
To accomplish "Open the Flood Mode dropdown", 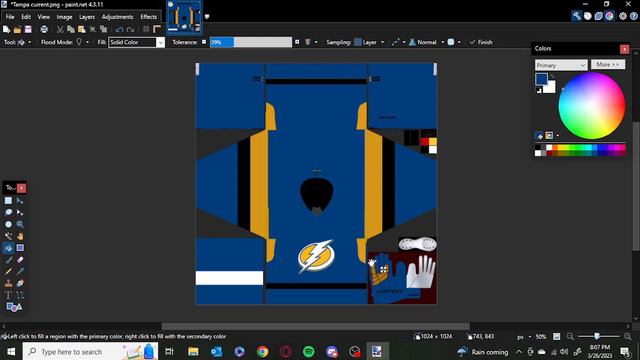I will [x=82, y=42].
